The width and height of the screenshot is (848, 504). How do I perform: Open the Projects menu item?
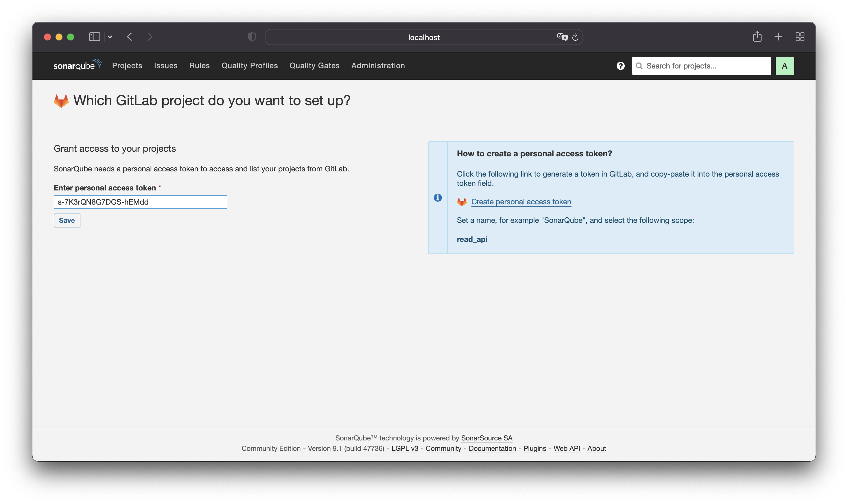pos(127,66)
